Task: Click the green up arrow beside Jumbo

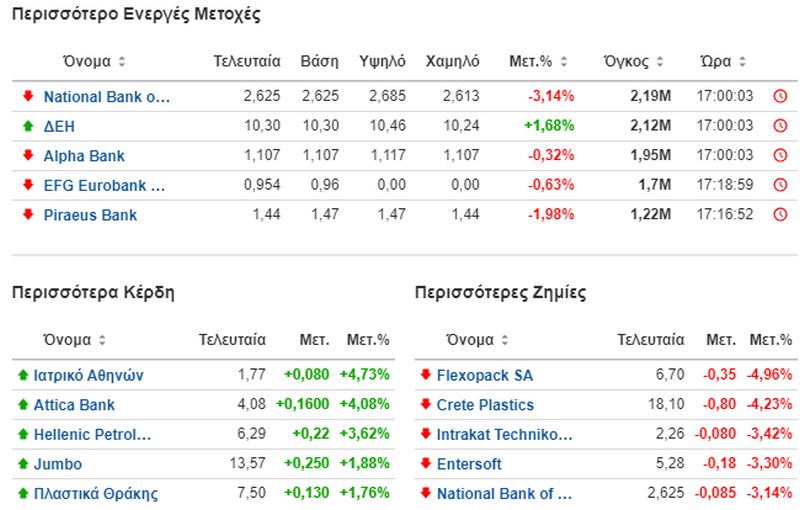Action: (23, 464)
